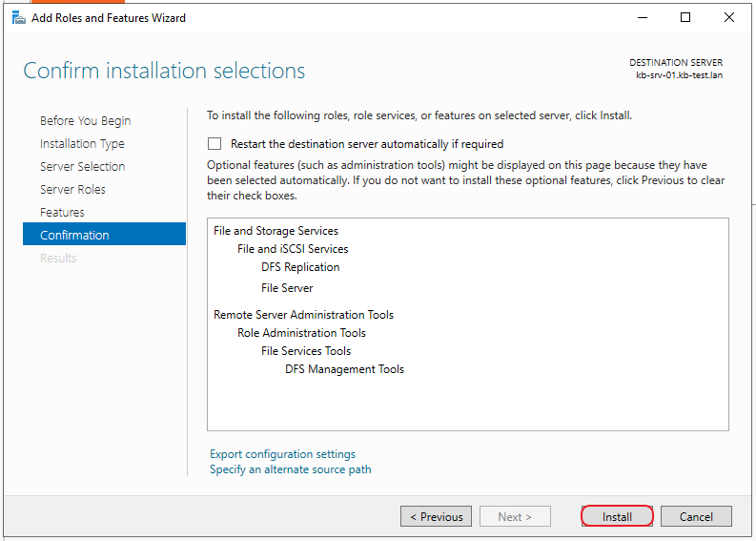The width and height of the screenshot is (756, 541).
Task: Open Export configuration settings link
Action: point(282,454)
